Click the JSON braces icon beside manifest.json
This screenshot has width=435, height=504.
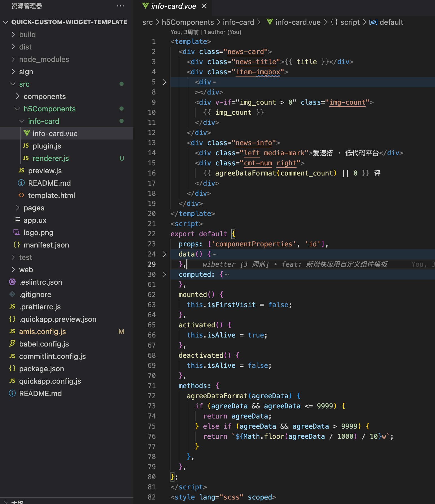(17, 245)
